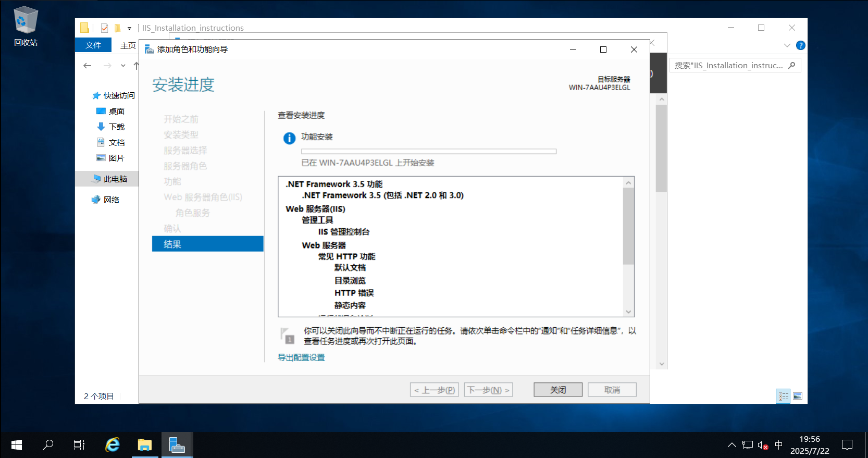868x458 pixels.
Task: Click the feature install info icon
Action: click(x=289, y=138)
